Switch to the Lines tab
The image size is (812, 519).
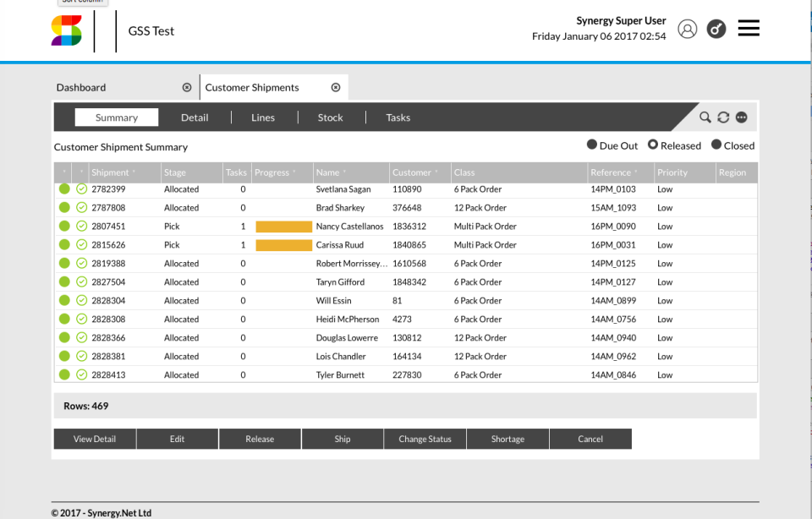(263, 117)
